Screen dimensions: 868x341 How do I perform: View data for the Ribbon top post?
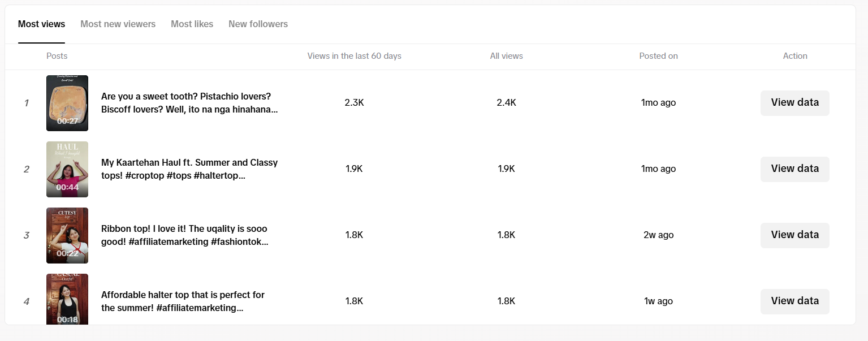[794, 235]
